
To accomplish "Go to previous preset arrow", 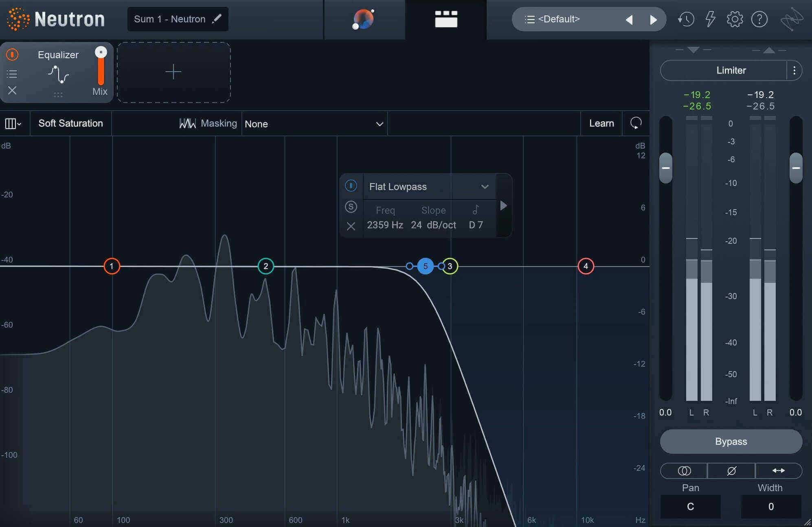I will (629, 20).
